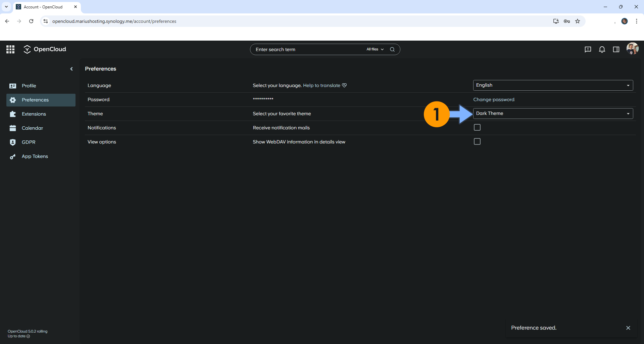644x344 pixels.
Task: Open the language dropdown set to English
Action: [552, 85]
